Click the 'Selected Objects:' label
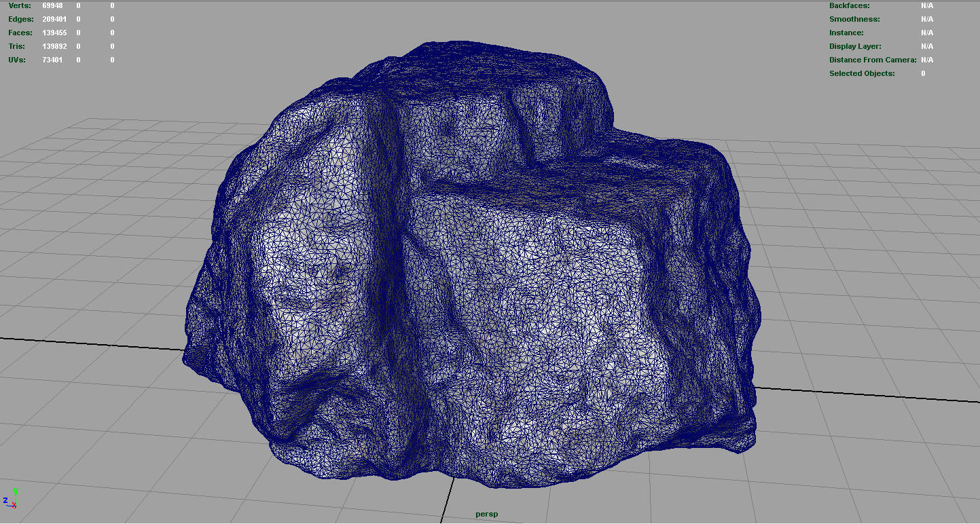 click(862, 73)
